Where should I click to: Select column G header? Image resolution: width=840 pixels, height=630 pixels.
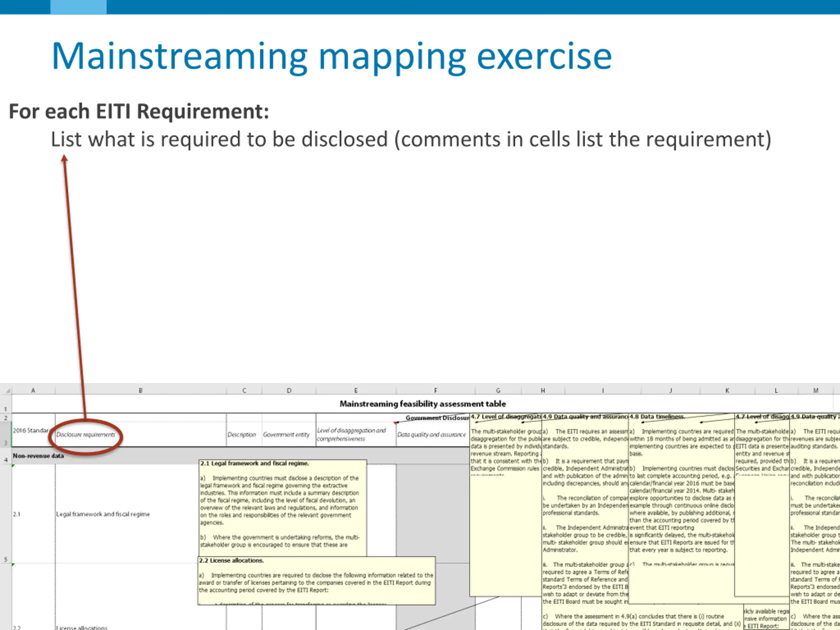pyautogui.click(x=498, y=390)
